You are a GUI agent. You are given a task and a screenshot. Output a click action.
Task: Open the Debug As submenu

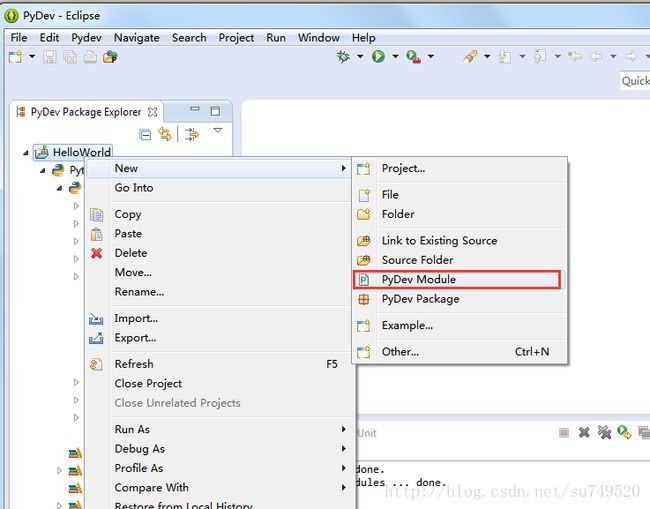[x=219, y=449]
